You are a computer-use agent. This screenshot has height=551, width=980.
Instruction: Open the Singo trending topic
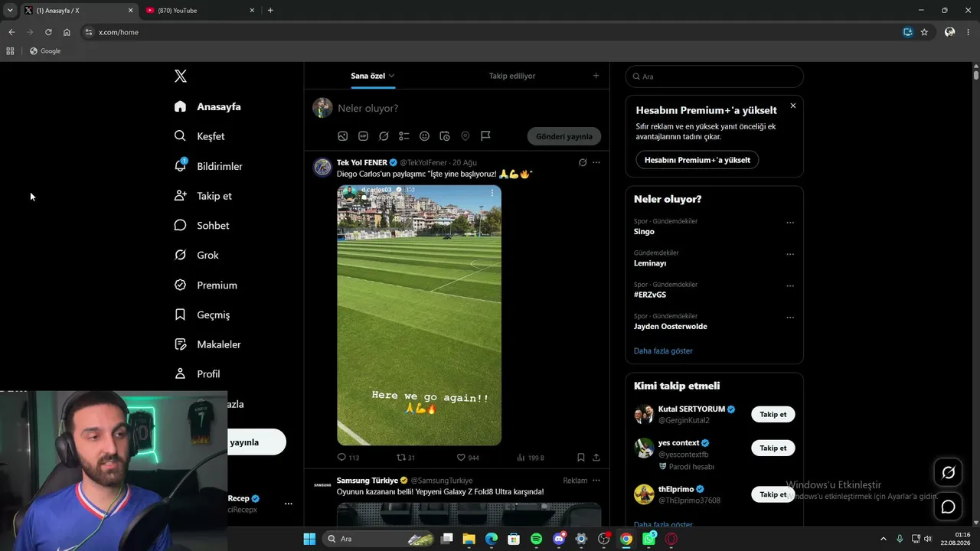644,232
